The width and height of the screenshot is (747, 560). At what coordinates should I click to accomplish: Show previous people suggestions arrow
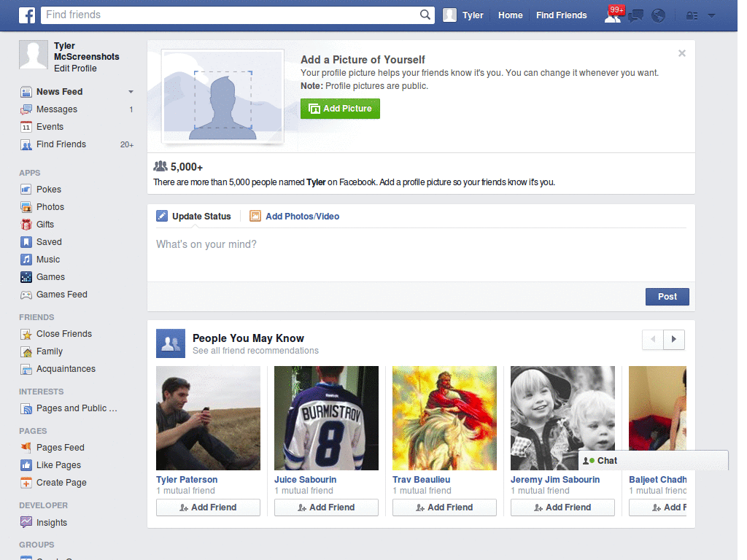coord(653,340)
